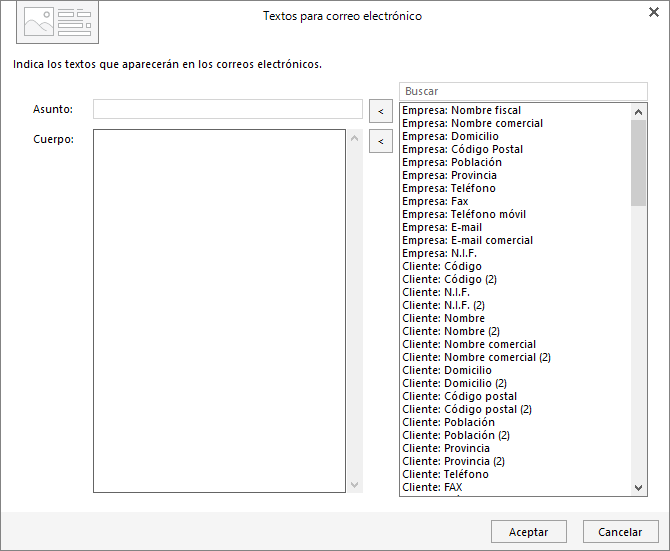670x551 pixels.
Task: Click the Cuerpo scroll up arrow
Action: (x=354, y=138)
